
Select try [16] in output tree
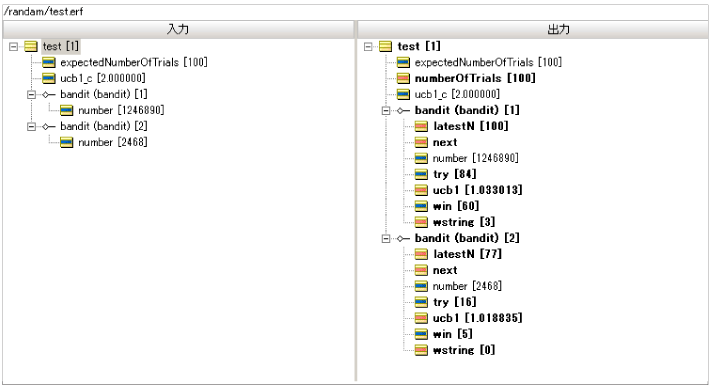tap(455, 302)
